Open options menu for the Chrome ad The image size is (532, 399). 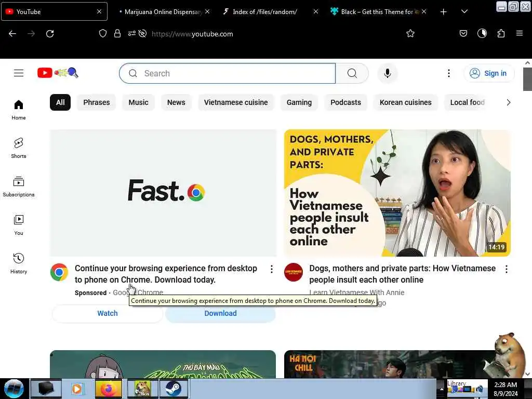coord(271,269)
